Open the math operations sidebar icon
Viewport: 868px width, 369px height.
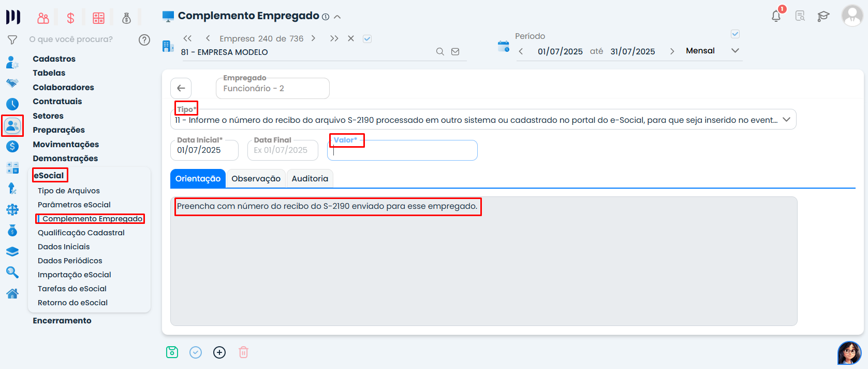tap(12, 168)
